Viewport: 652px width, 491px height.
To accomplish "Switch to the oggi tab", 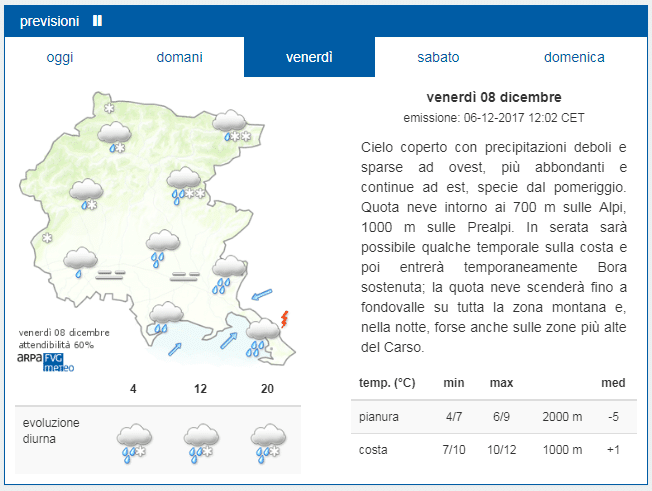I will (x=60, y=57).
